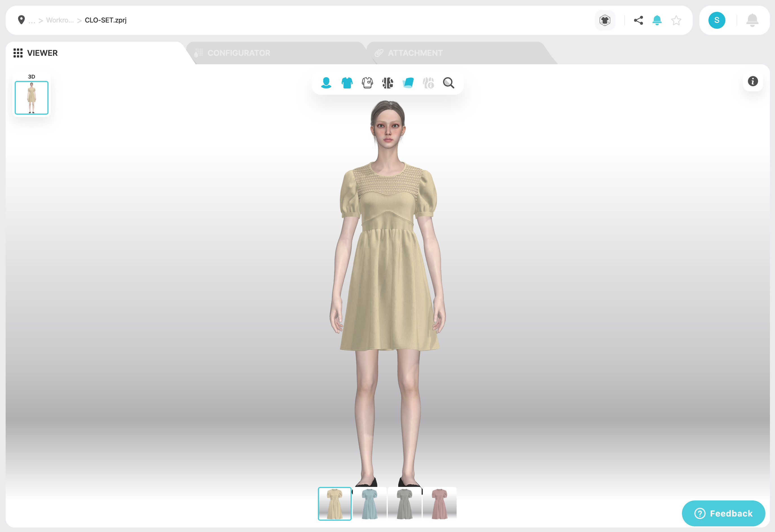This screenshot has width=775, height=532.
Task: Open the magnifier zoom tool
Action: click(448, 83)
